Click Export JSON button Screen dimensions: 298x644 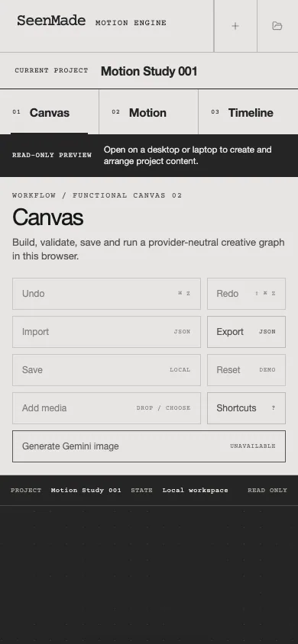coord(246,332)
